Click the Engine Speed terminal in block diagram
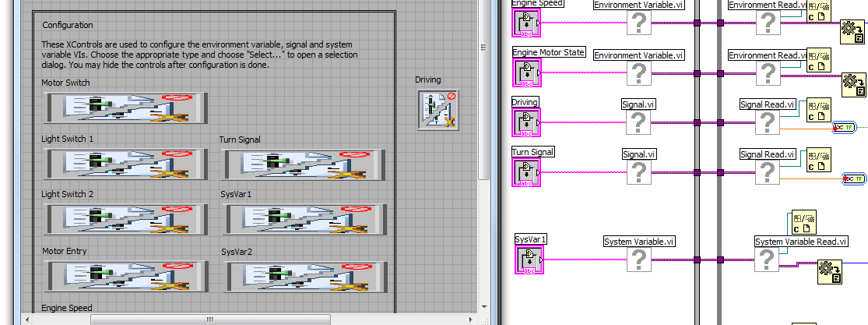Image resolution: width=868 pixels, height=325 pixels. pos(526,23)
